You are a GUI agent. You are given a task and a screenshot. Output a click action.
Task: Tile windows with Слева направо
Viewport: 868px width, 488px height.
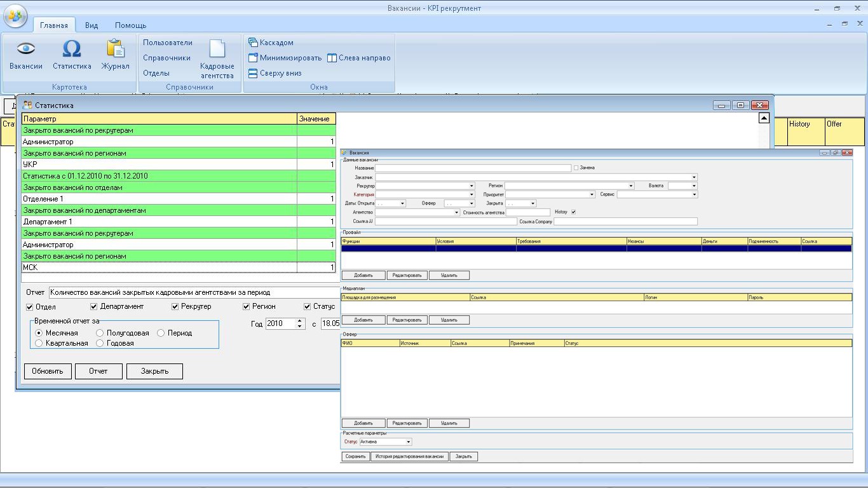[x=332, y=58]
